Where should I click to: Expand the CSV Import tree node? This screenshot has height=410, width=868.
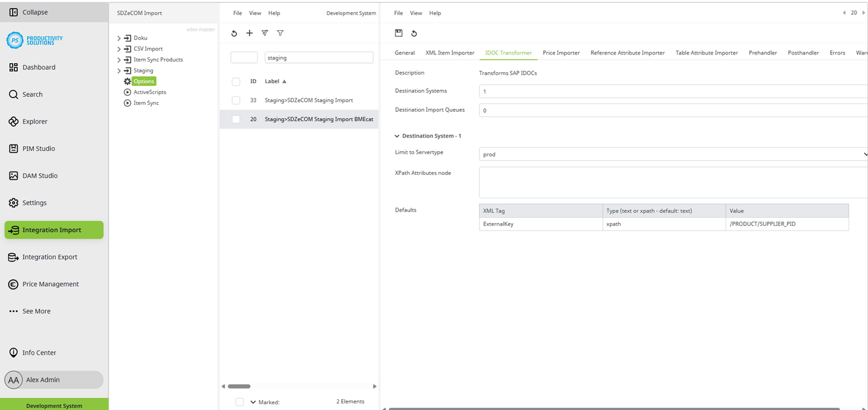[119, 48]
